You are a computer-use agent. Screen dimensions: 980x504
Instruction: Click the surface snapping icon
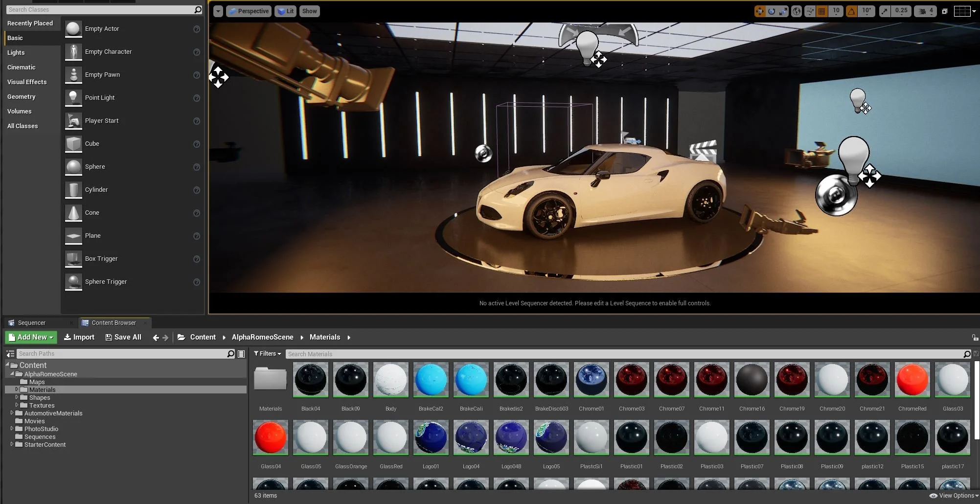[810, 11]
